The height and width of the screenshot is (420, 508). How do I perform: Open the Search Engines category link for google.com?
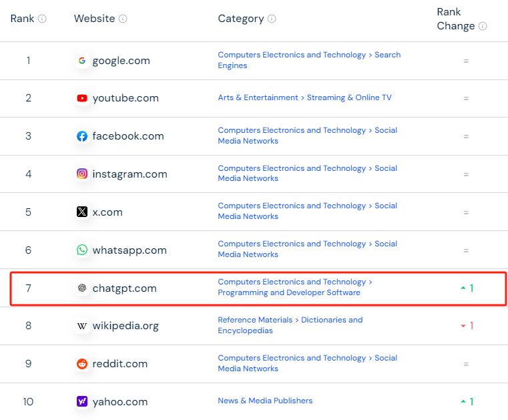pos(309,60)
